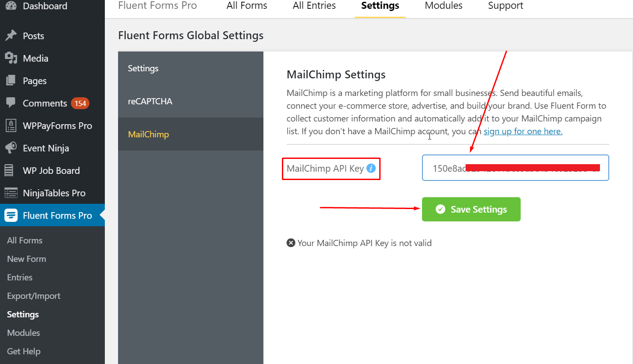633x364 pixels.
Task: Open the Dashboard gauge icon
Action: (11, 6)
